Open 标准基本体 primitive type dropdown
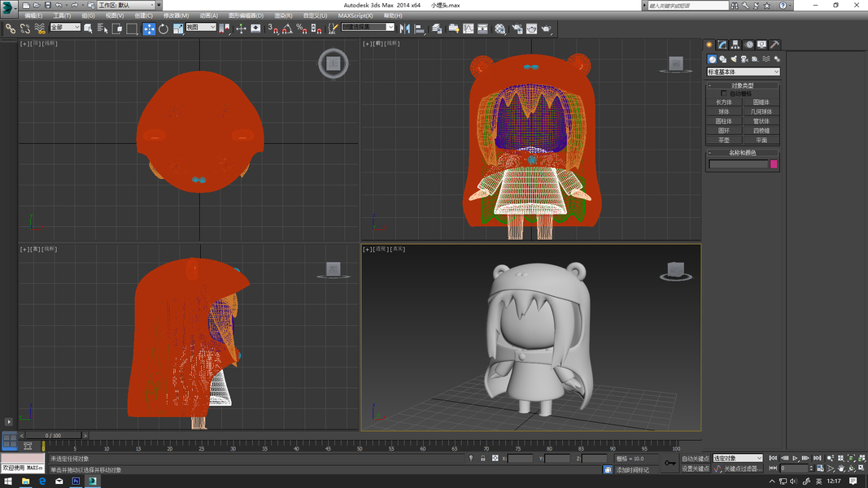 (743, 72)
